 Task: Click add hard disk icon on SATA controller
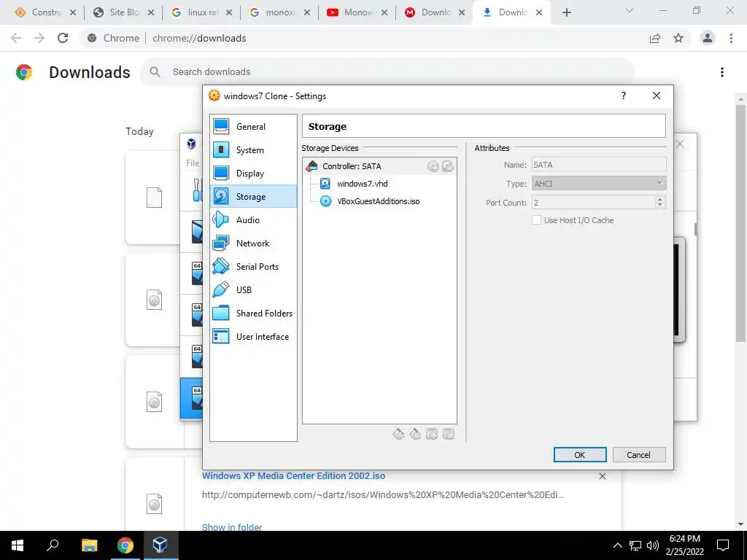tap(448, 166)
